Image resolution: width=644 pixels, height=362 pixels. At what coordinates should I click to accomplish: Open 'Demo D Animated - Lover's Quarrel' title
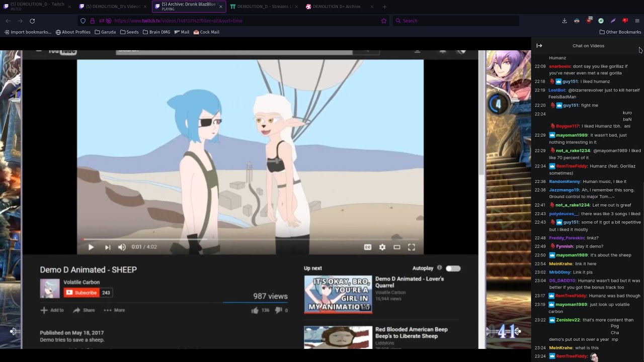tap(410, 282)
